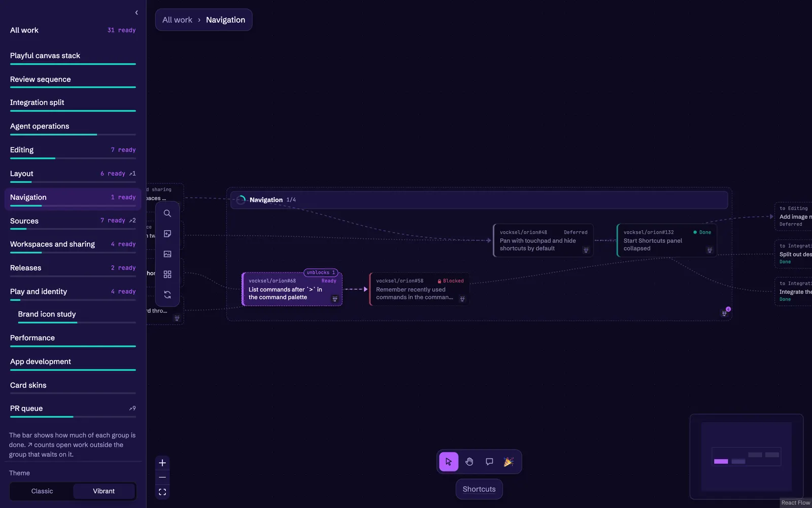Open the 'Remember recently used commands' card
Screen dimensions: 812x508
tap(419, 289)
